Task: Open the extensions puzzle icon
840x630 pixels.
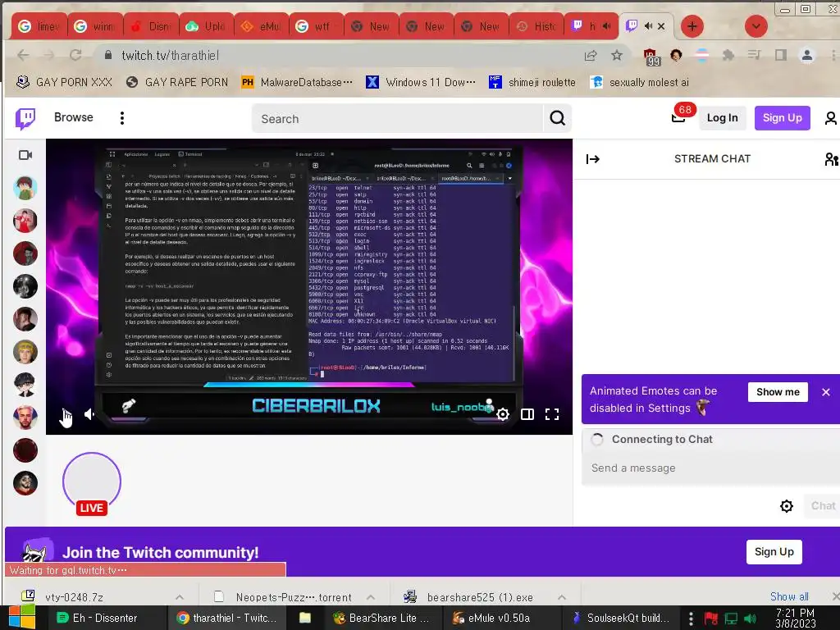Action: 728,55
